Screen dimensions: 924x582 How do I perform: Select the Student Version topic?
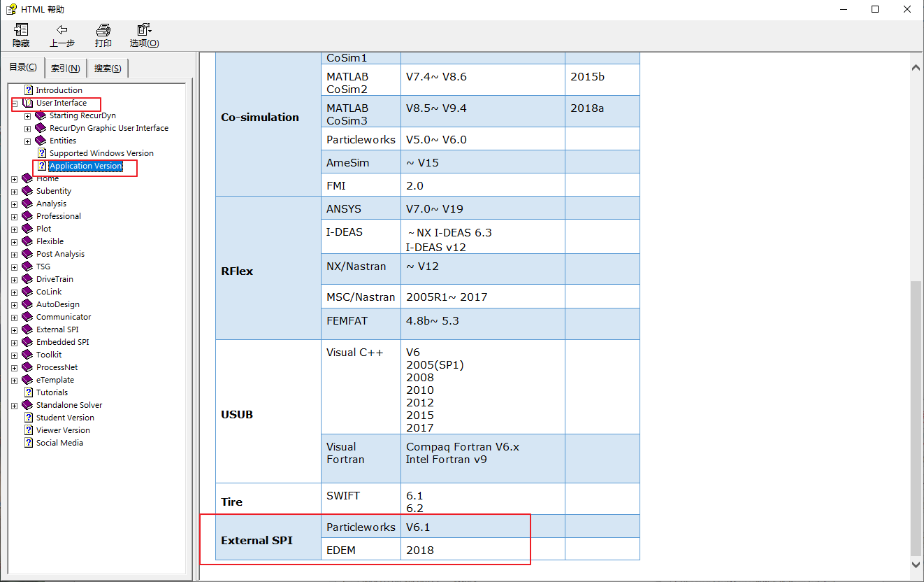coord(65,418)
